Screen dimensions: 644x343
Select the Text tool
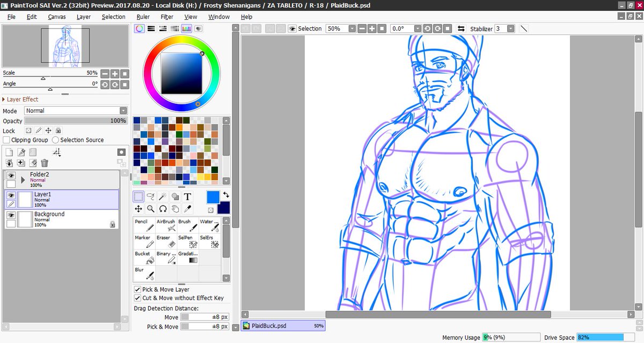pos(188,196)
